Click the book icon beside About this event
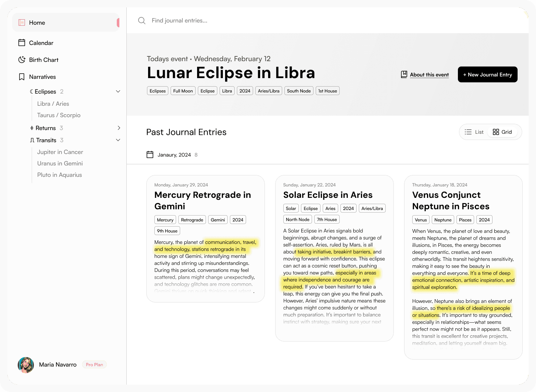536x392 pixels. coord(404,74)
